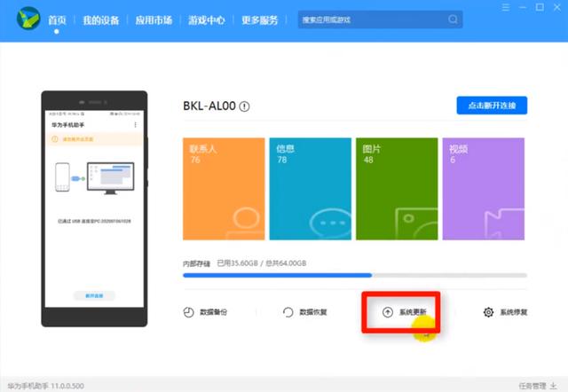Click the phone screen mirror preview
568x392 pixels.
[x=94, y=208]
